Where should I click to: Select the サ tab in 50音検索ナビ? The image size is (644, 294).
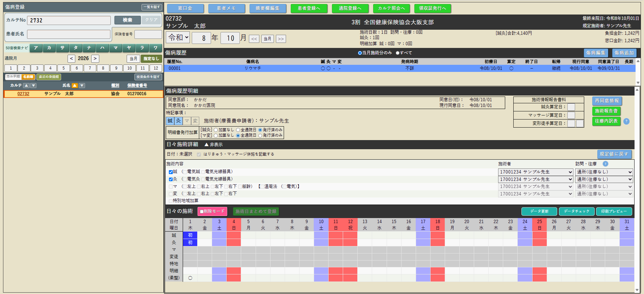(x=62, y=48)
